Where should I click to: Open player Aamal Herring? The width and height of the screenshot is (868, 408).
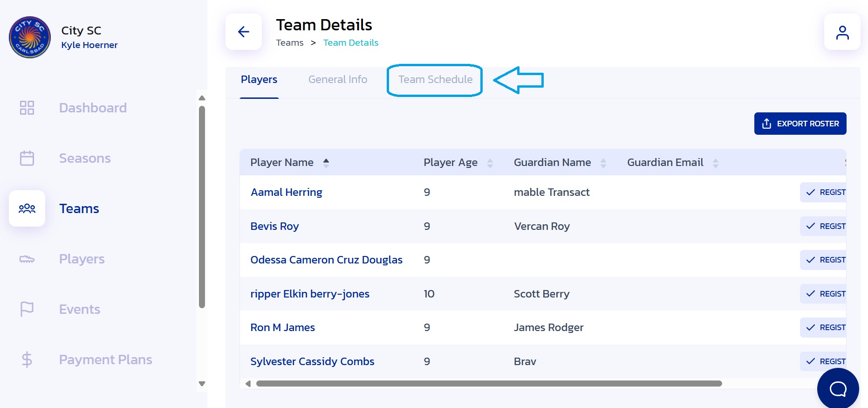287,192
